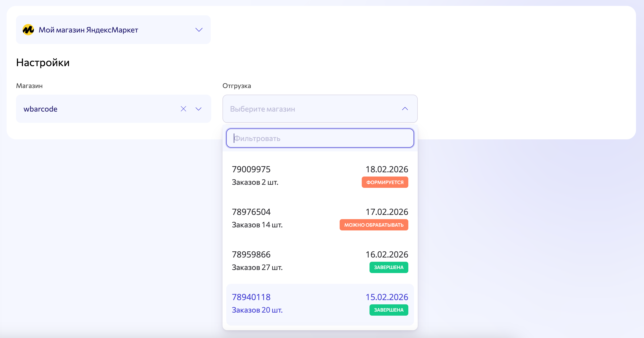This screenshot has width=644, height=338.
Task: Click ЗАВЕРШЕНА badge for 15.02.2026 shipment
Action: click(389, 310)
